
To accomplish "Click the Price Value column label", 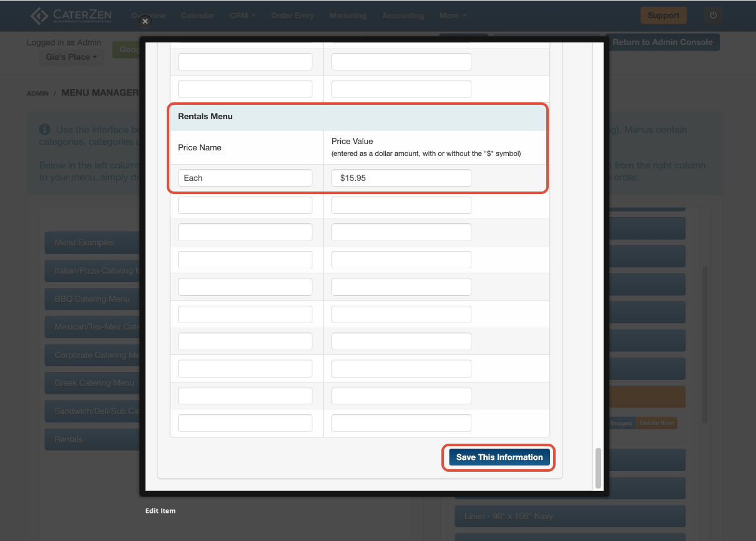I will pos(352,141).
